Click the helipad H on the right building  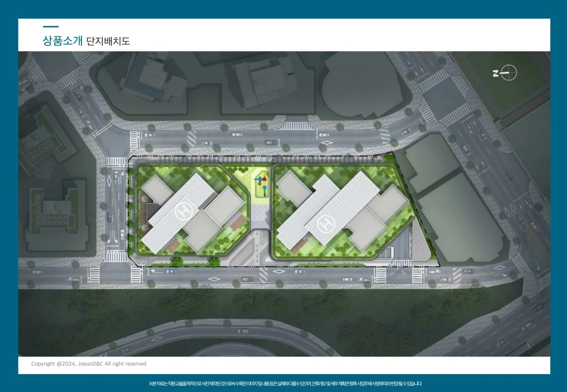[x=326, y=224]
